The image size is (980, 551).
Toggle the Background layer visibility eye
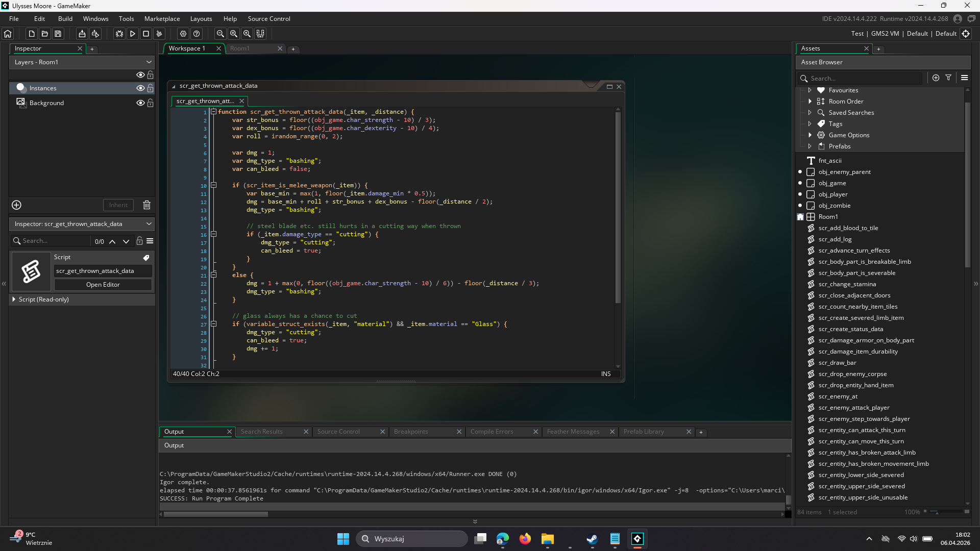(140, 103)
